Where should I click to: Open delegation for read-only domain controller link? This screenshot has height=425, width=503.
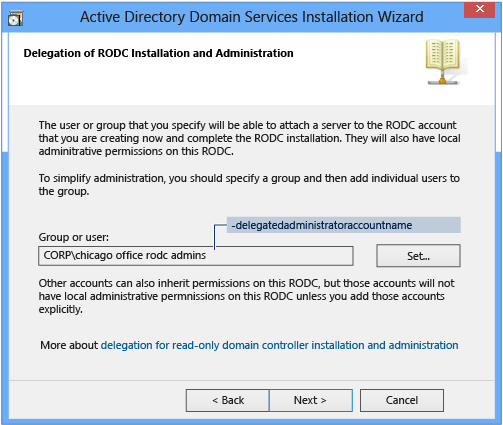click(x=279, y=345)
